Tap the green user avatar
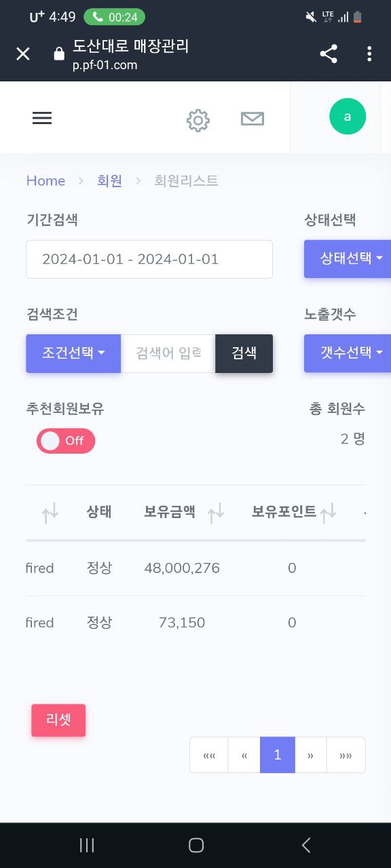391x868 pixels. (348, 117)
